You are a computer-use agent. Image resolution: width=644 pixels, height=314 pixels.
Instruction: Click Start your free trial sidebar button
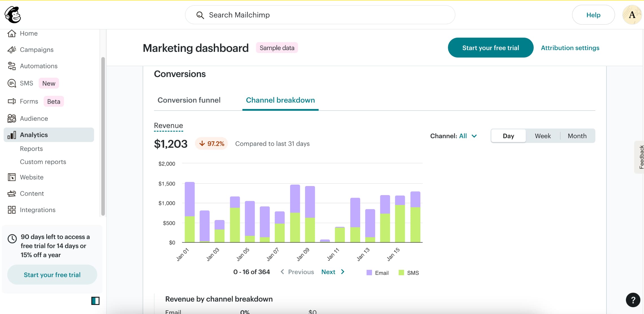pyautogui.click(x=52, y=275)
